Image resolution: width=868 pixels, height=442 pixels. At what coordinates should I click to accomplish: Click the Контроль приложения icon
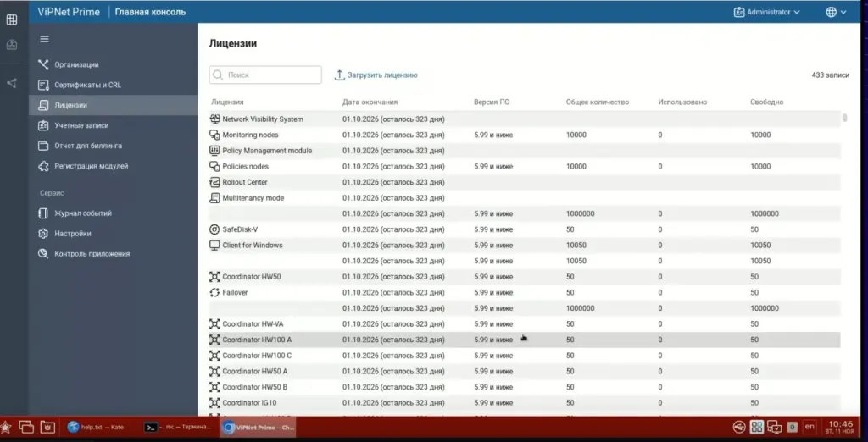coord(43,254)
